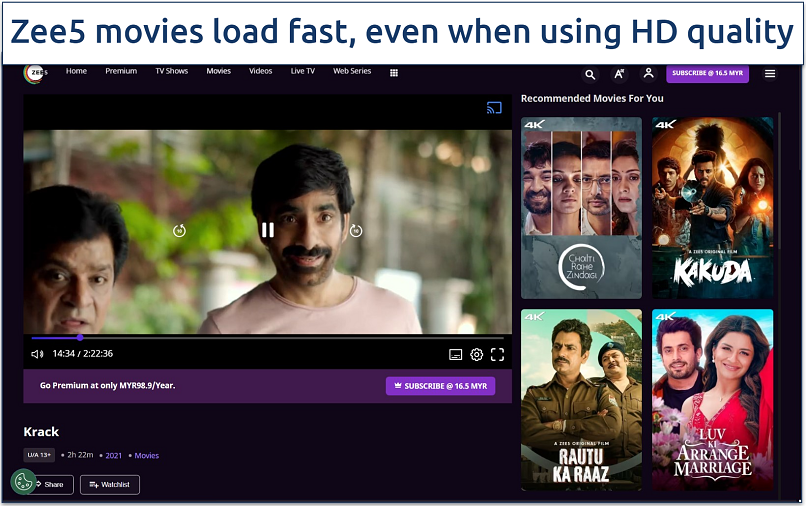Open video quality settings gear
Image resolution: width=806 pixels, height=506 pixels.
(476, 354)
